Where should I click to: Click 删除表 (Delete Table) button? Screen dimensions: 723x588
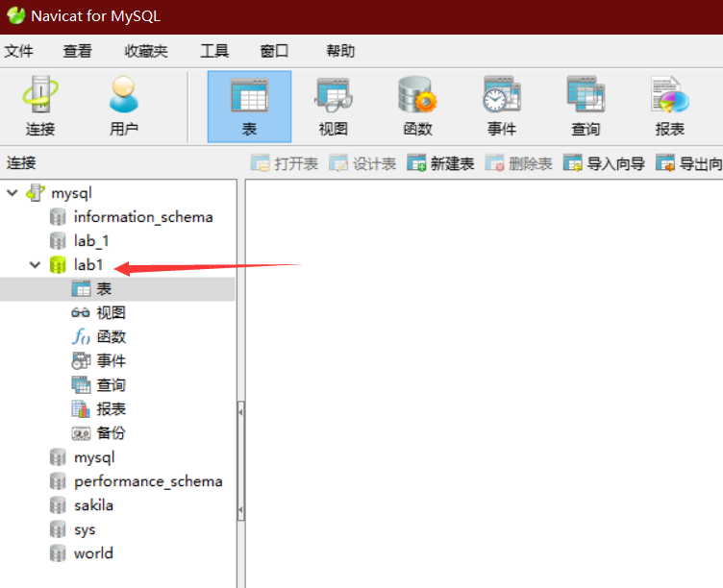[519, 163]
